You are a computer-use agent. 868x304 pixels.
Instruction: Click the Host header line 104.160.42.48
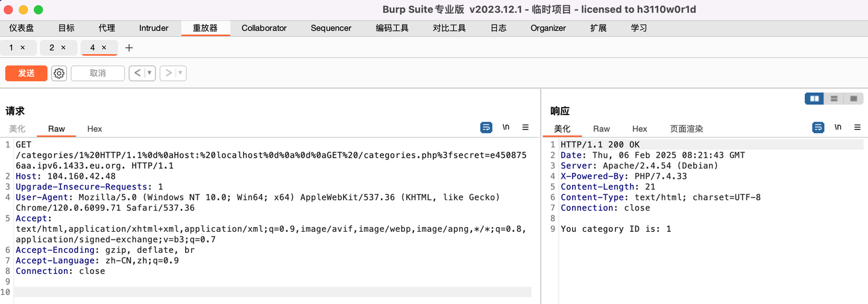[66, 176]
